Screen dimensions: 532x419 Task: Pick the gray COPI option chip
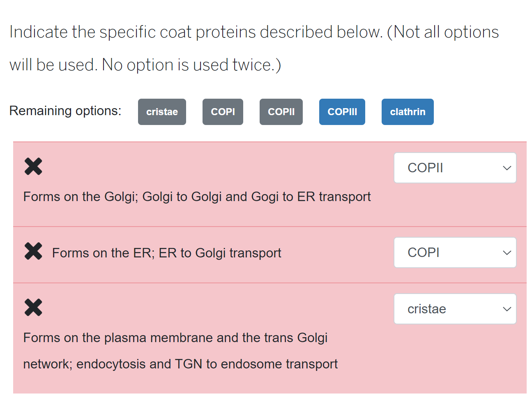click(x=223, y=112)
